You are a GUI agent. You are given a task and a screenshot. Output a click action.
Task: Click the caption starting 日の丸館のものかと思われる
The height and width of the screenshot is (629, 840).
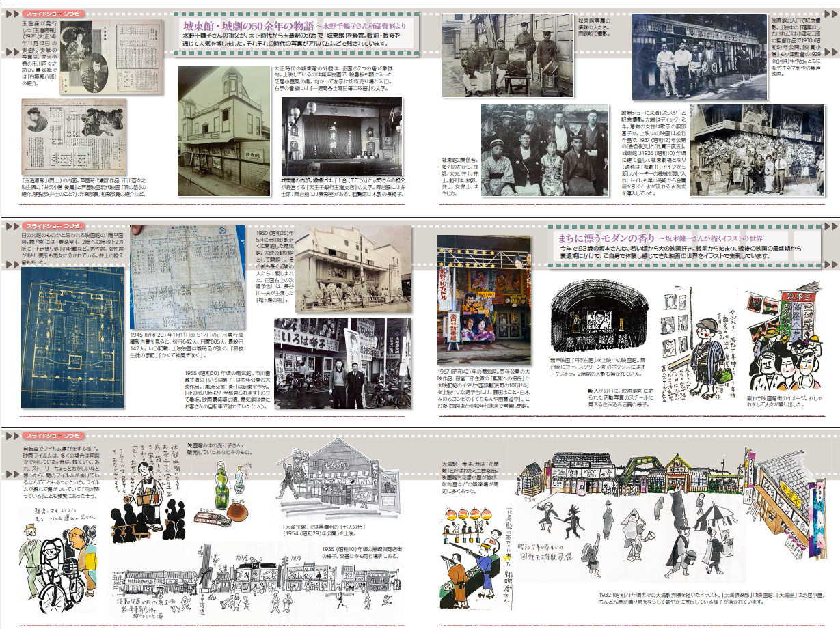(72, 247)
